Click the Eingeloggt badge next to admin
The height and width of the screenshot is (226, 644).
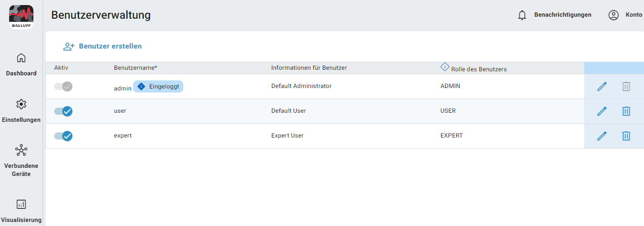coord(158,86)
